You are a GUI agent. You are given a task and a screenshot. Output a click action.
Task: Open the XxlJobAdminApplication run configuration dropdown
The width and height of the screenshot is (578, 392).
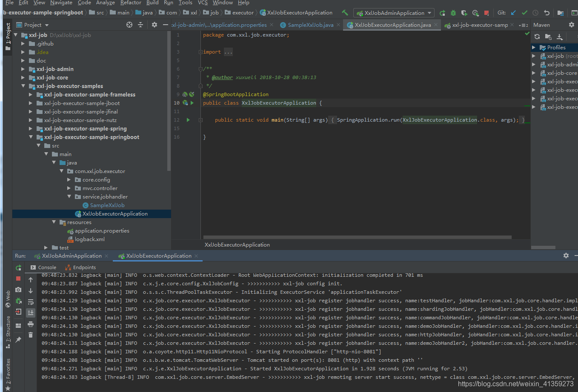click(394, 13)
